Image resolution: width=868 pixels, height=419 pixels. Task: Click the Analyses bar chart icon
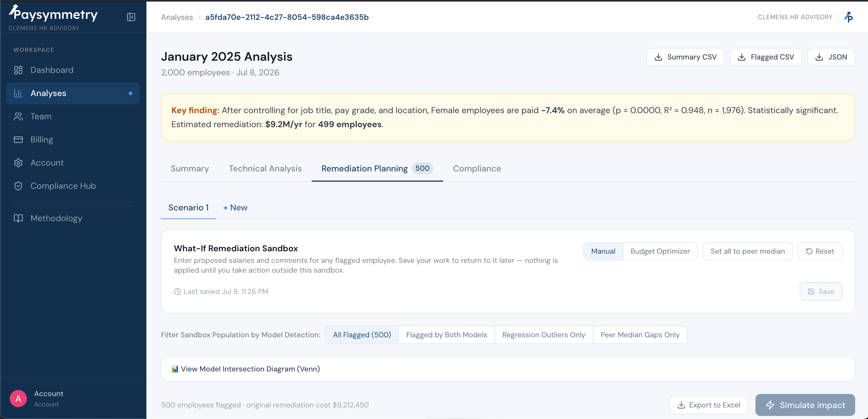(x=18, y=93)
